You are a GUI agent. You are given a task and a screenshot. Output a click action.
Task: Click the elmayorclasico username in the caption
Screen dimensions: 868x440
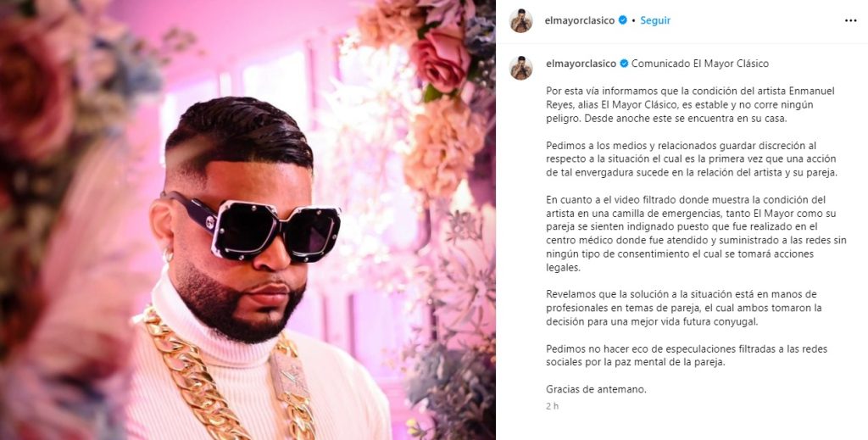(581, 64)
